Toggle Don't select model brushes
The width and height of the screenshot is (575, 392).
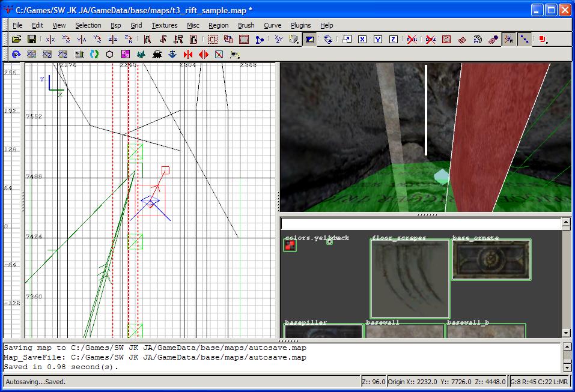[x=412, y=39]
